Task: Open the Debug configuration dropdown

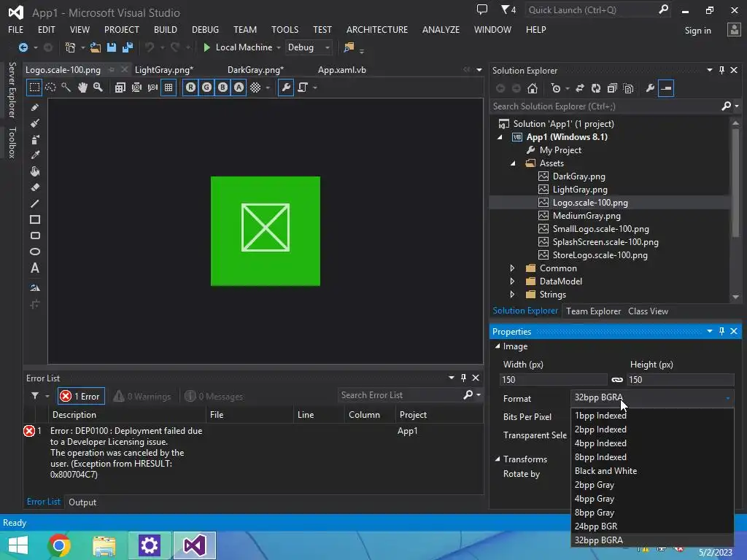Action: tap(309, 47)
